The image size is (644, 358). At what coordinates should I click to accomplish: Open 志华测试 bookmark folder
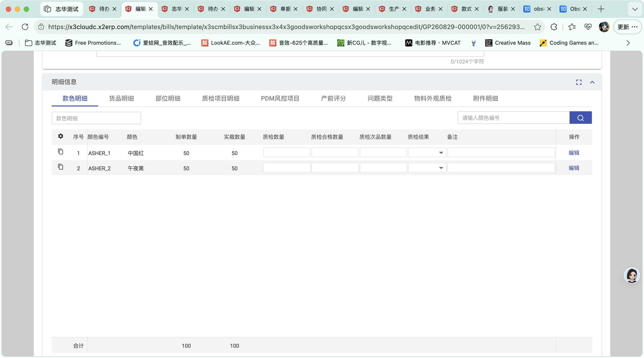[40, 43]
